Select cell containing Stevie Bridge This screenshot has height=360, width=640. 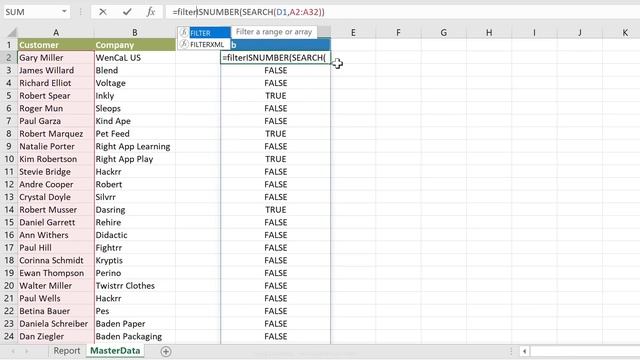(56, 171)
